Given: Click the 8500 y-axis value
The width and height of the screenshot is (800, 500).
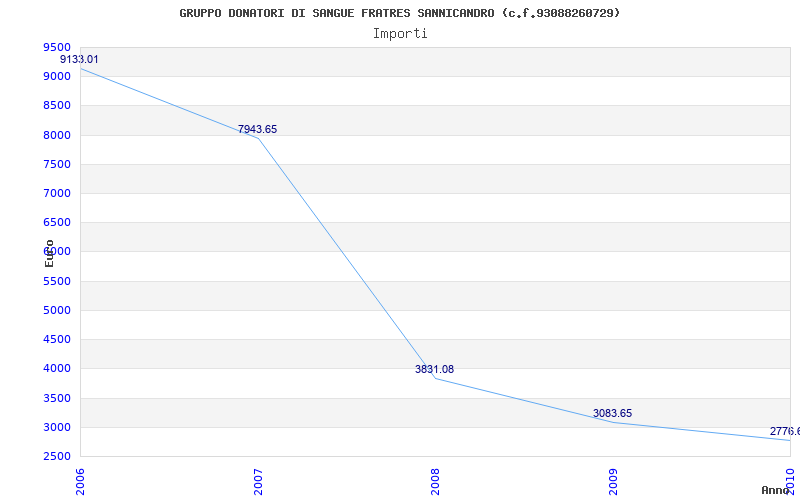Looking at the screenshot, I should pyautogui.click(x=57, y=106).
